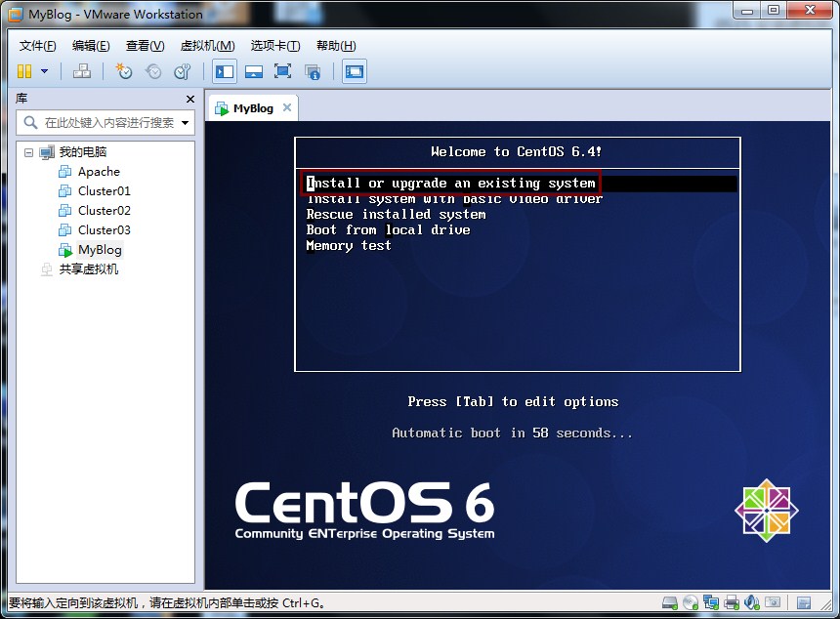Select the Cluster02 virtual machine
This screenshot has width=840, height=619.
[104, 211]
